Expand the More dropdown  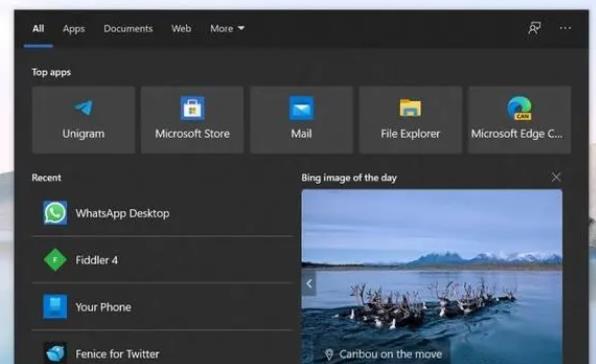click(227, 28)
